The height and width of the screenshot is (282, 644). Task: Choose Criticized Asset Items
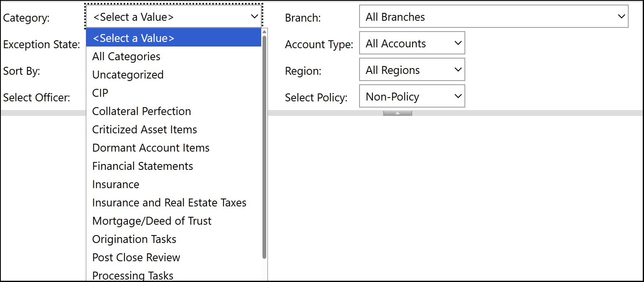point(144,130)
